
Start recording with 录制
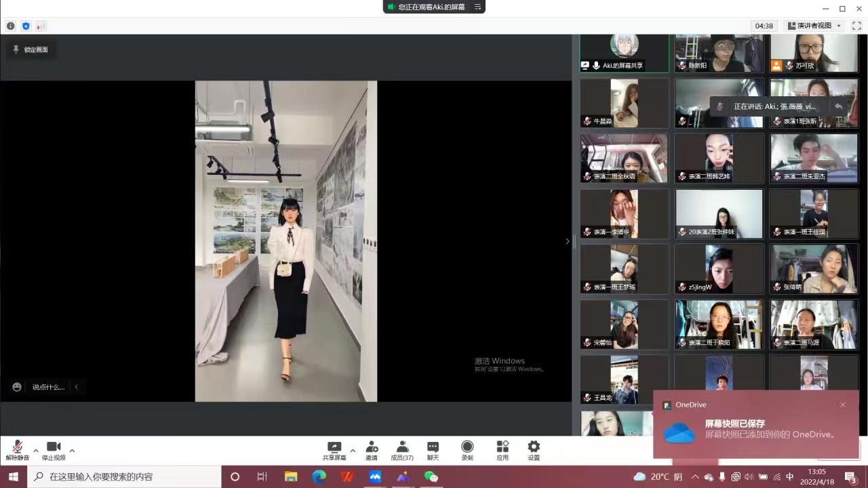[x=467, y=451]
